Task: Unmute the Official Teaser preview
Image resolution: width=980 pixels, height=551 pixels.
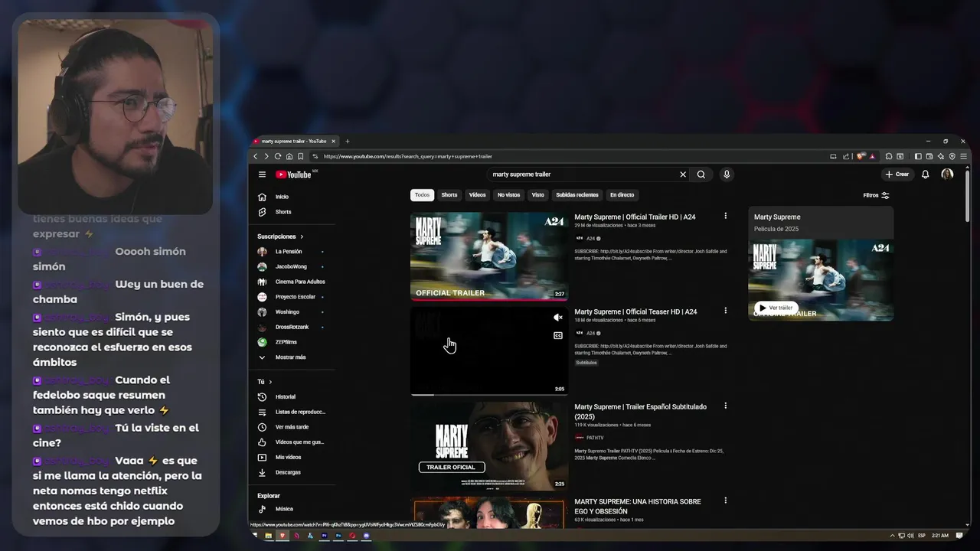Action: click(x=558, y=318)
